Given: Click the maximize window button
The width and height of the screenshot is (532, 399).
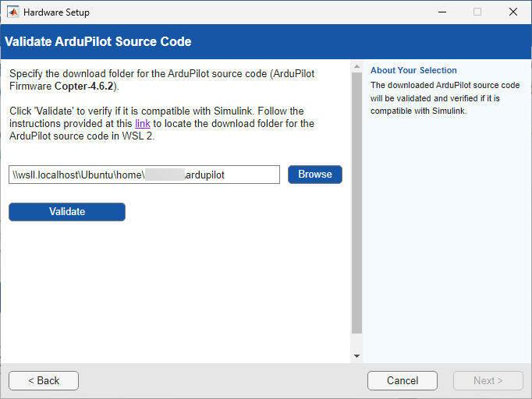Looking at the screenshot, I should (477, 12).
